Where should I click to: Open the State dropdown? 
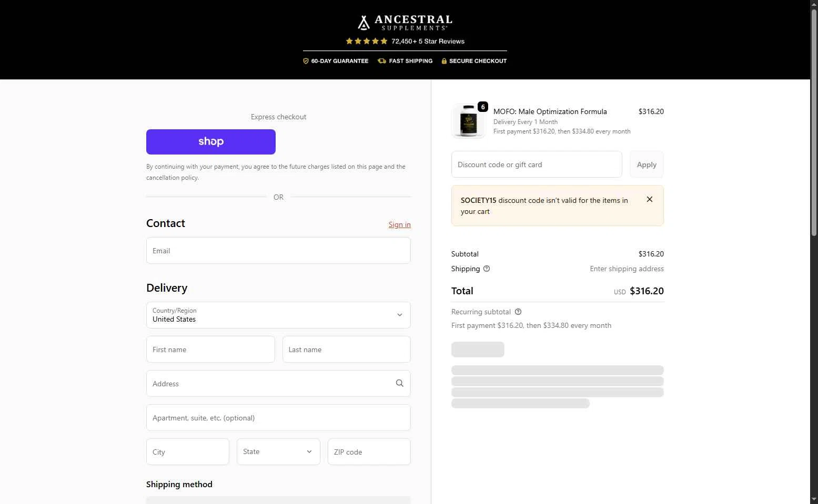278,452
